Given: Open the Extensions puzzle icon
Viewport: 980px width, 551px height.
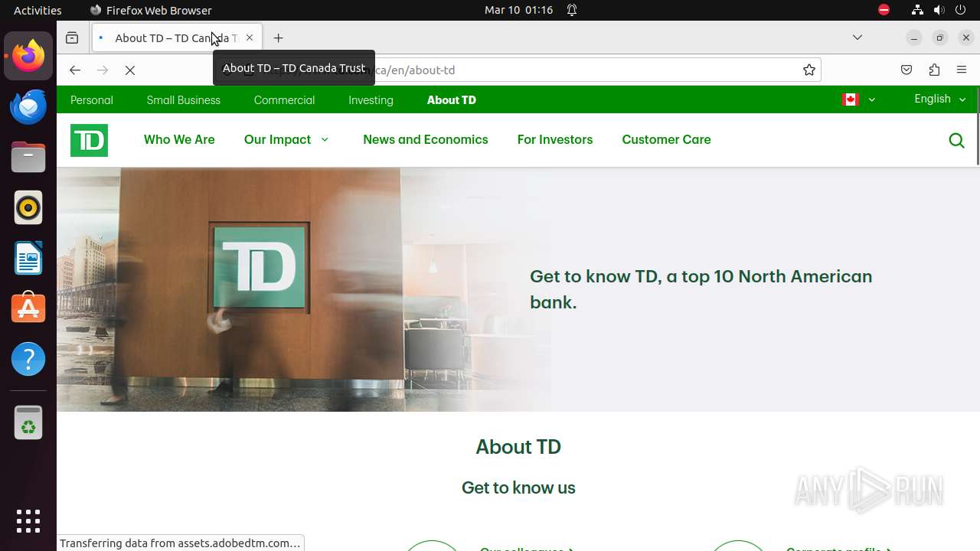Looking at the screenshot, I should click(934, 70).
